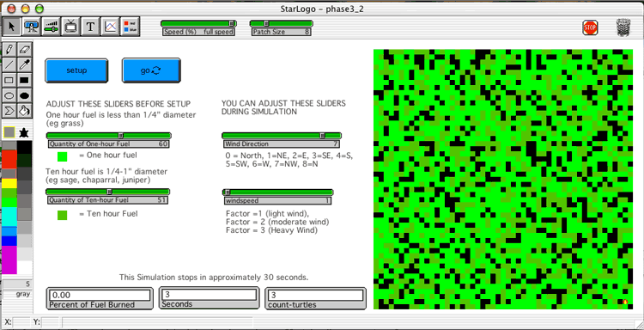The height and width of the screenshot is (330, 644).
Task: Click the Wind Direction slider handle
Action: point(322,136)
